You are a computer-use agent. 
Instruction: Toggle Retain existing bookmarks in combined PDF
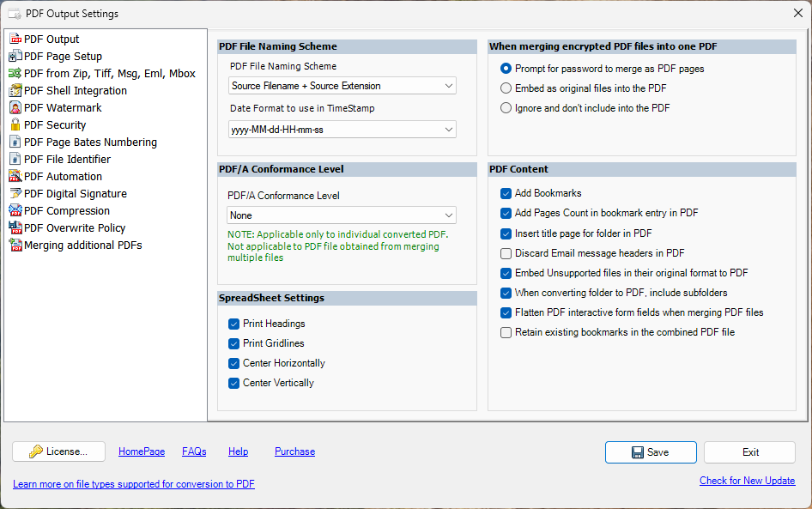[506, 332]
